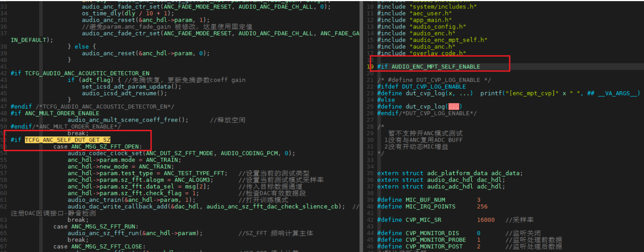This screenshot has height=252, width=644.
Task: Click "audio_anc_reset(&anc_hdl->param, 1);" statement
Action: point(146,20)
